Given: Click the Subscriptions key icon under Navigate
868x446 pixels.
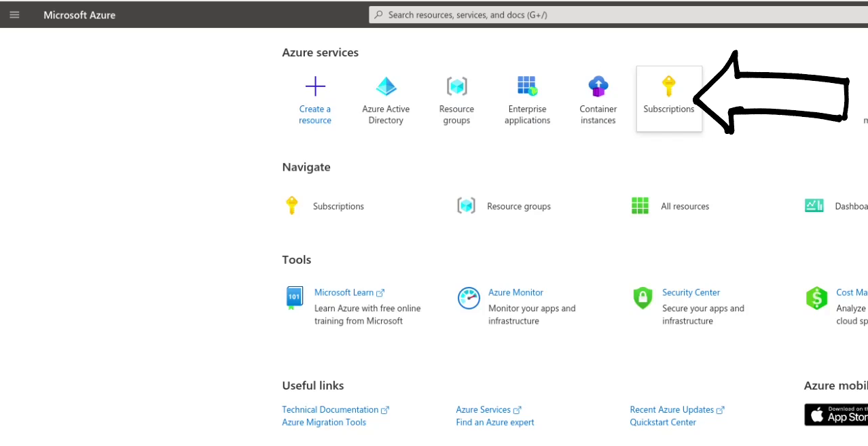Looking at the screenshot, I should (x=291, y=205).
